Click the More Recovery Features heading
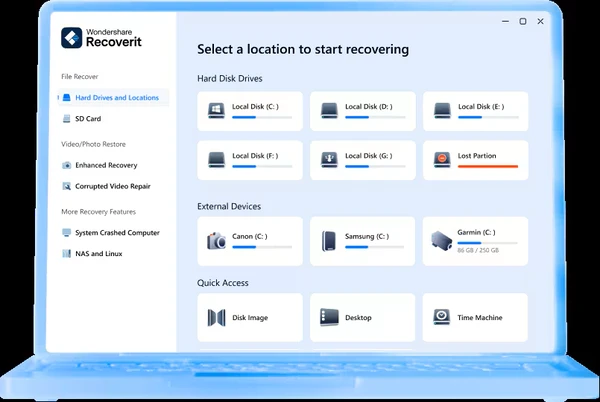The width and height of the screenshot is (600, 402). click(x=98, y=212)
